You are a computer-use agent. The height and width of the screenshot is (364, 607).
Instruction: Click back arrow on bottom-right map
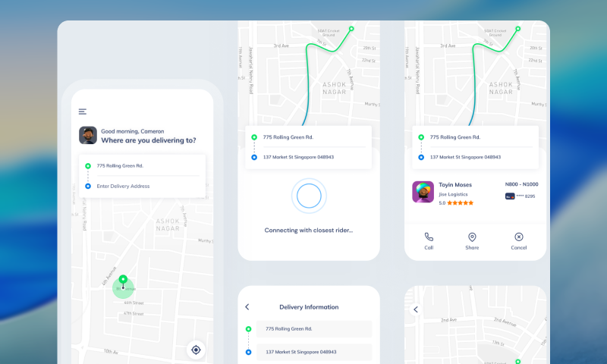tap(415, 309)
